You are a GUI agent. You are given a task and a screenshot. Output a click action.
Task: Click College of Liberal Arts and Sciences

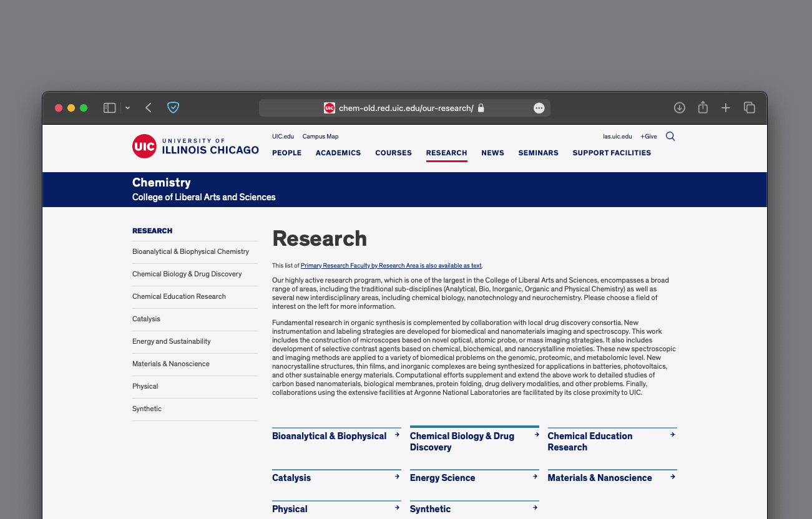pos(204,197)
